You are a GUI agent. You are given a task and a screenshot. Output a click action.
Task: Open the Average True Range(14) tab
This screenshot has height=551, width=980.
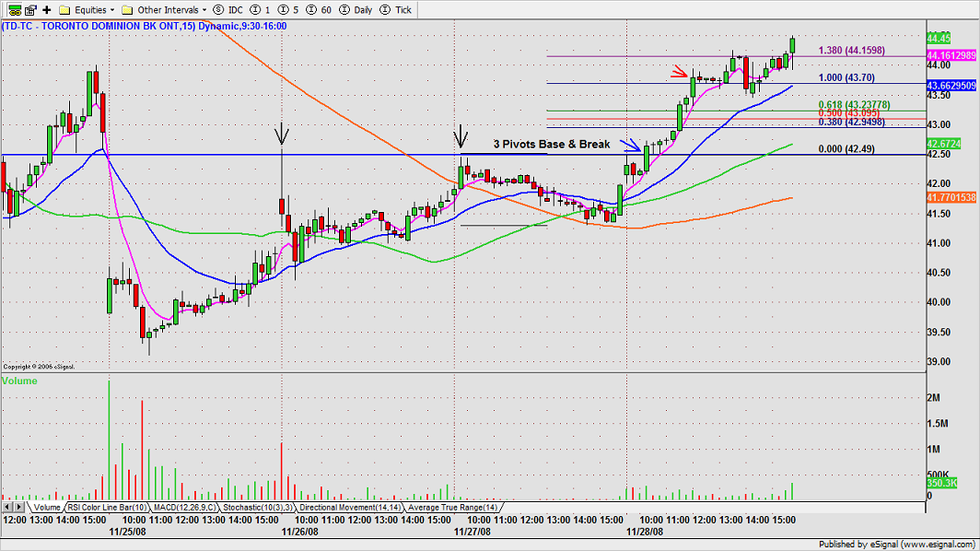coord(452,507)
